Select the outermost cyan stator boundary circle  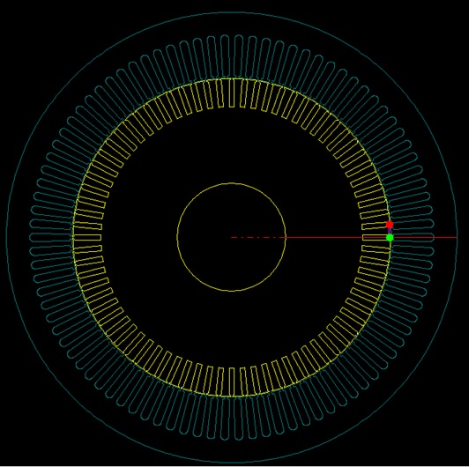pyautogui.click(x=231, y=237)
